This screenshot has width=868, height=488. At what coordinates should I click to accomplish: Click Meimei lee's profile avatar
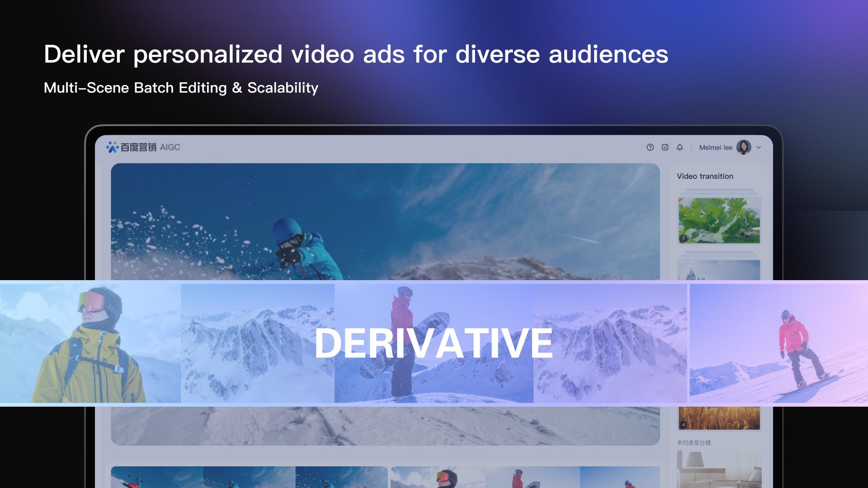[x=743, y=147]
